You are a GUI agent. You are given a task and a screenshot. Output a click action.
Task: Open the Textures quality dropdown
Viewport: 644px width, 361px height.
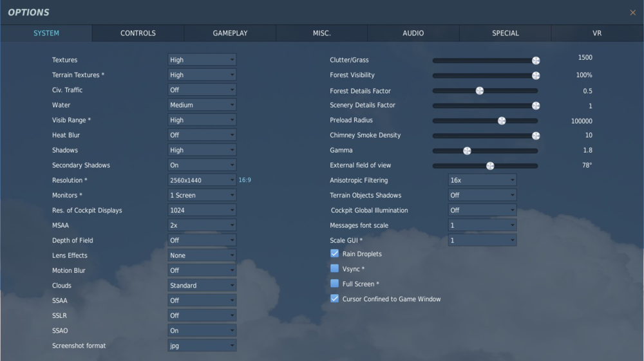202,60
